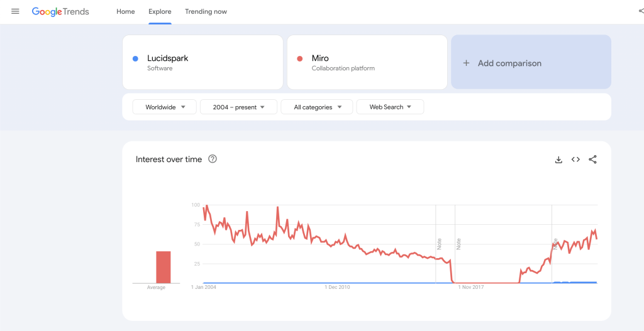This screenshot has width=644, height=331.
Task: Click the blue dot beside Lucidspark
Action: click(135, 58)
